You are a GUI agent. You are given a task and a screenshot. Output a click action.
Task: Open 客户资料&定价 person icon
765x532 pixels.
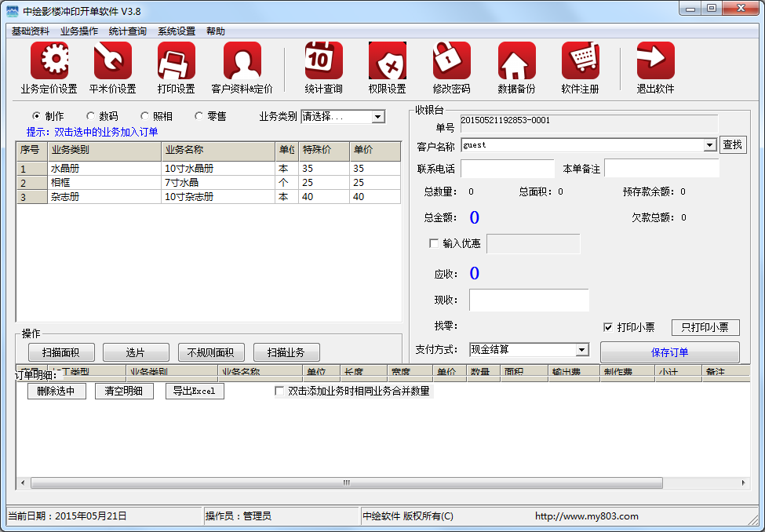click(x=242, y=60)
